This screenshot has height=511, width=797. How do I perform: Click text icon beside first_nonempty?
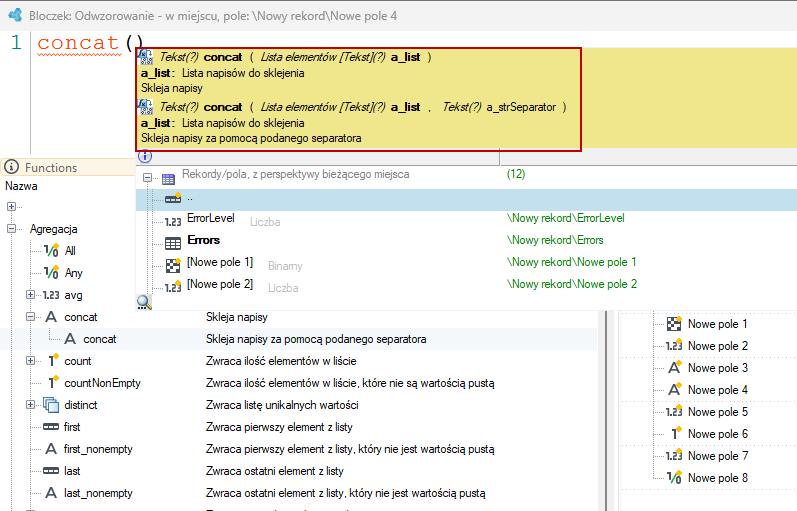(51, 448)
